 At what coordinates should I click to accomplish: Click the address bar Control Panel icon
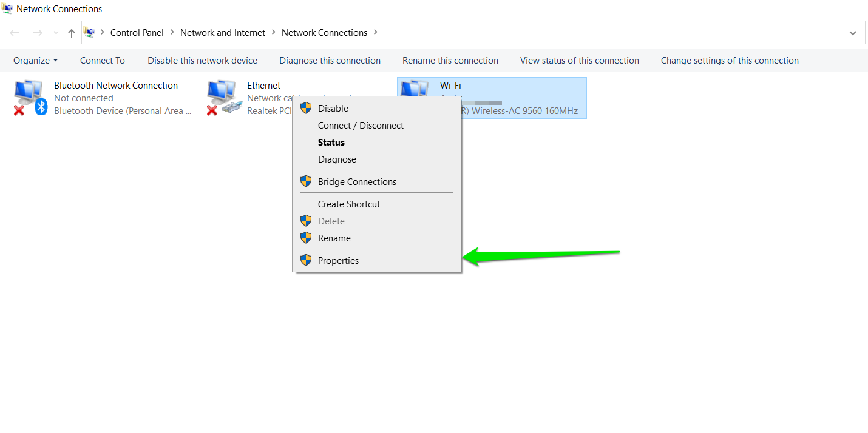(89, 33)
